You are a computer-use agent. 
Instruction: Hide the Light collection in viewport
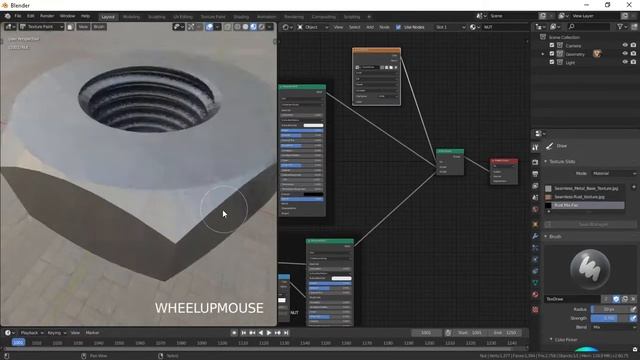tap(625, 62)
